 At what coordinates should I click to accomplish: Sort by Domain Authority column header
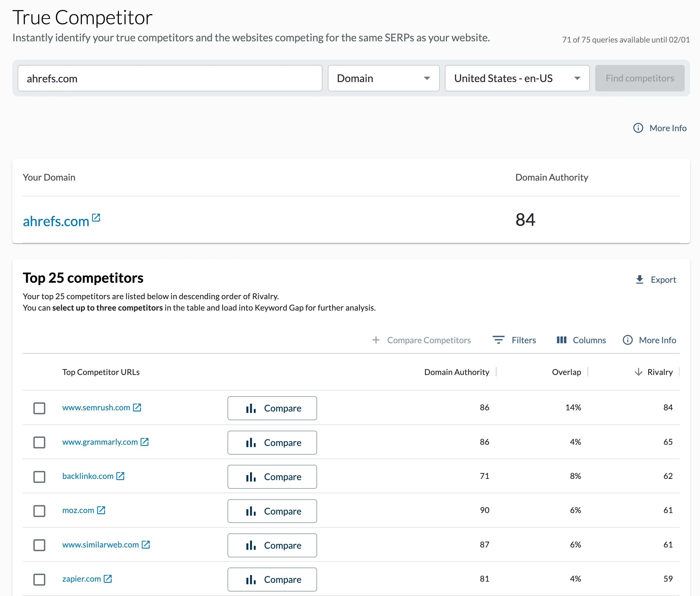pyautogui.click(x=457, y=372)
